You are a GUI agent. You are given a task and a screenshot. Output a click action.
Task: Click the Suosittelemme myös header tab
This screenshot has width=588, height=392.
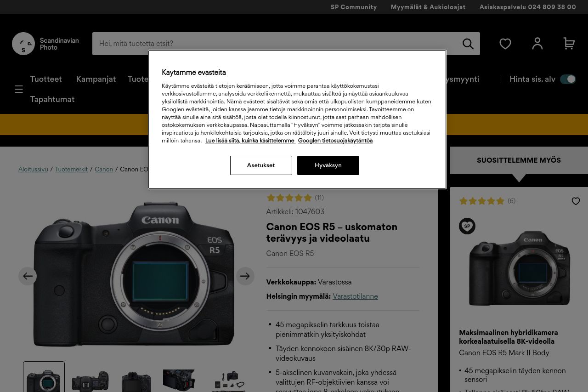[x=519, y=160]
